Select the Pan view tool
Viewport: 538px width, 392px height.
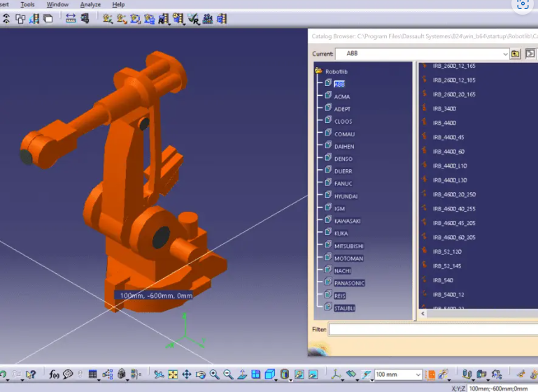pos(187,375)
